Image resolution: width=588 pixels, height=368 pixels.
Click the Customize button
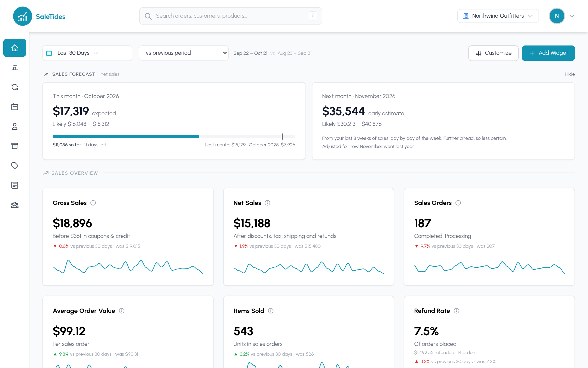pos(493,53)
